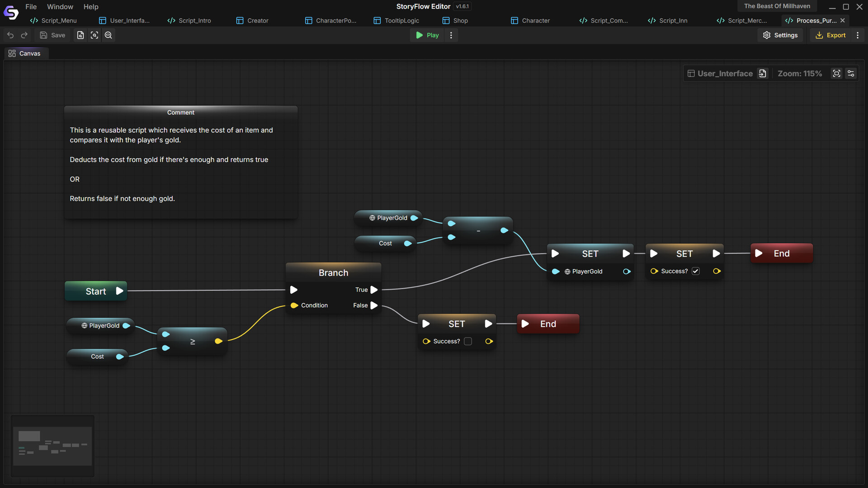
Task: Open the more options next to Export
Action: click(858, 35)
